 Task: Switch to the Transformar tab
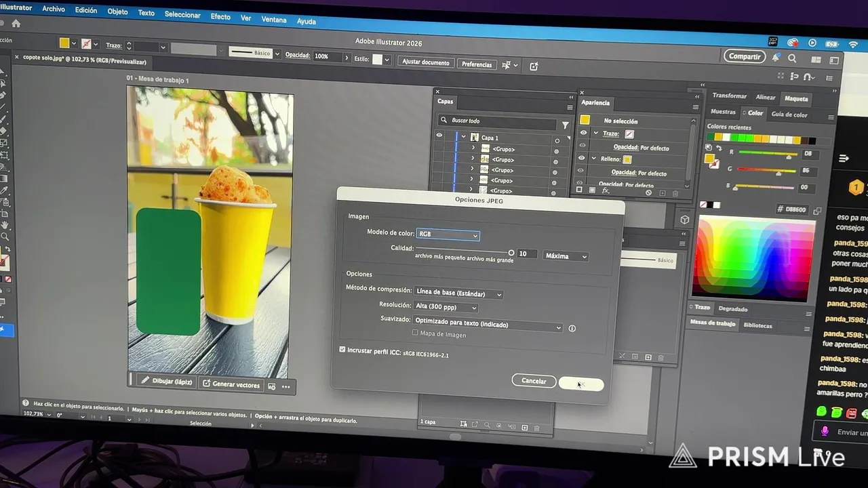[730, 96]
